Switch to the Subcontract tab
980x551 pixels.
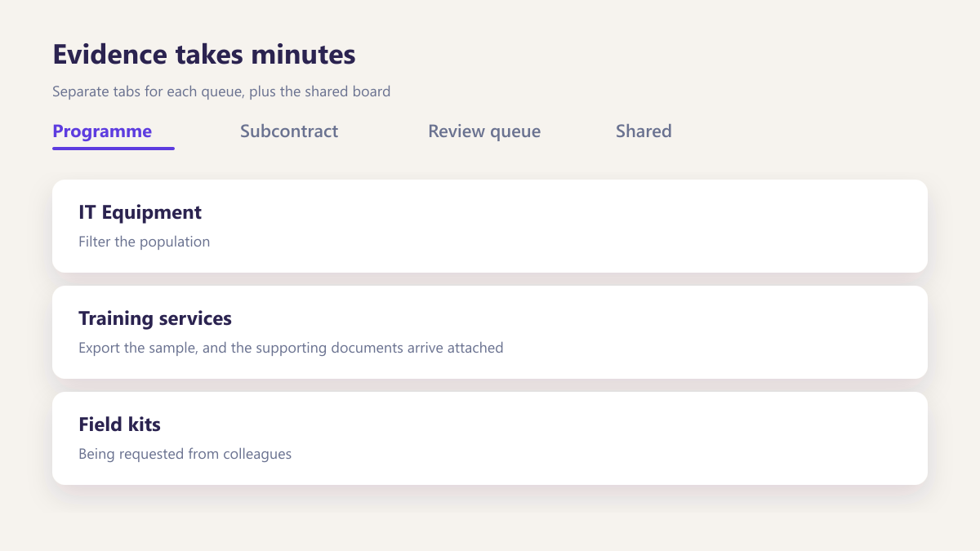click(x=289, y=131)
